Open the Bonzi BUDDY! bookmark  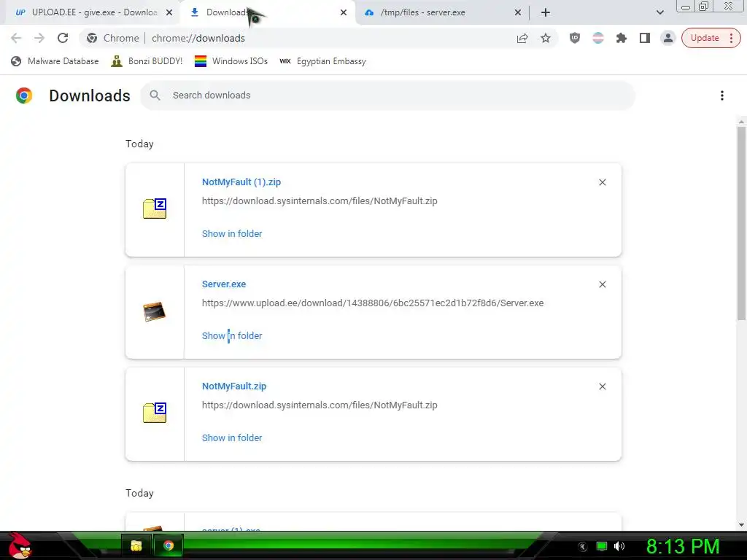point(147,61)
